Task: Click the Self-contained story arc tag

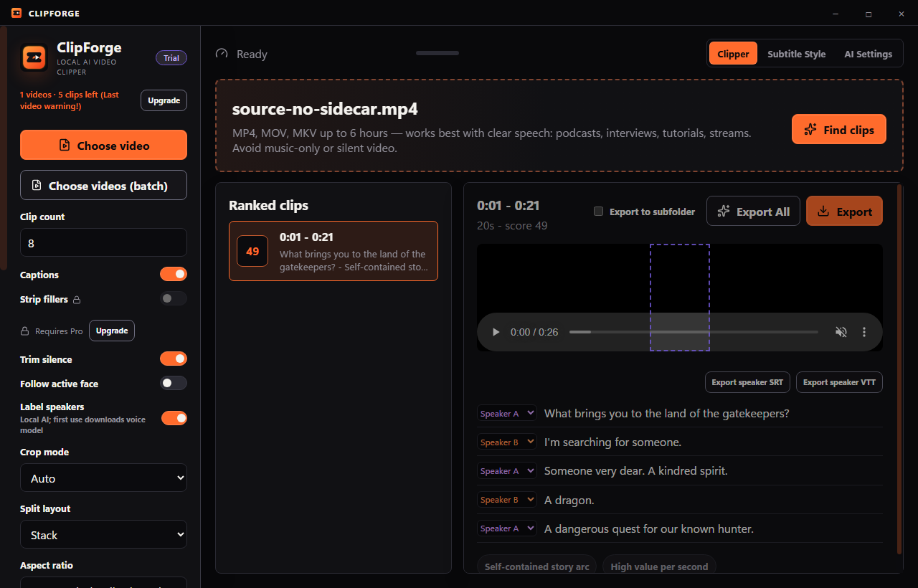Action: [536, 566]
